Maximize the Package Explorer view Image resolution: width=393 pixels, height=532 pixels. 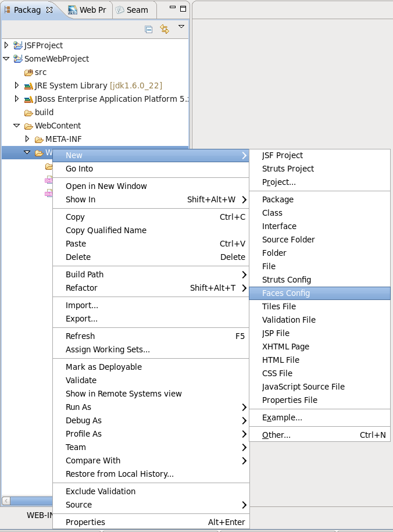coord(183,9)
